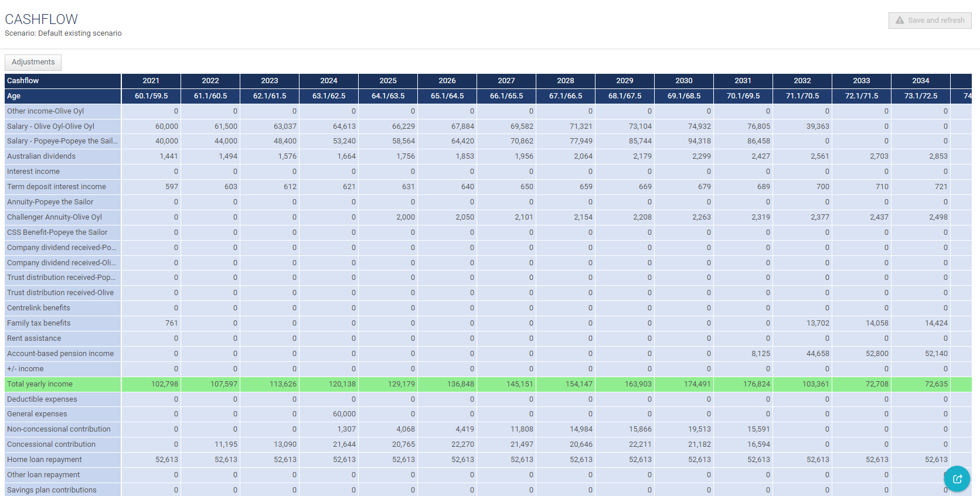Viewport: 980px width, 496px height.
Task: Open the teal floating export icon button
Action: 957,479
